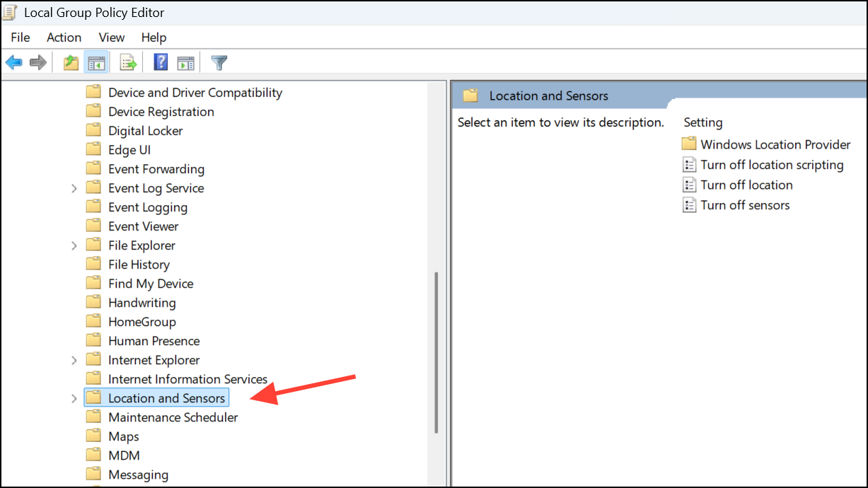The image size is (868, 488).
Task: Click folder icon next to Maps
Action: (93, 436)
